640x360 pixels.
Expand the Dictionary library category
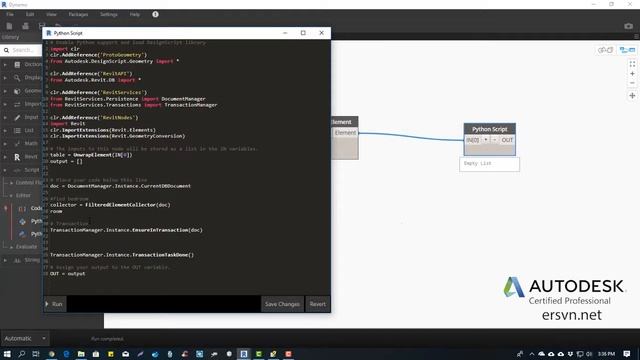point(5,64)
